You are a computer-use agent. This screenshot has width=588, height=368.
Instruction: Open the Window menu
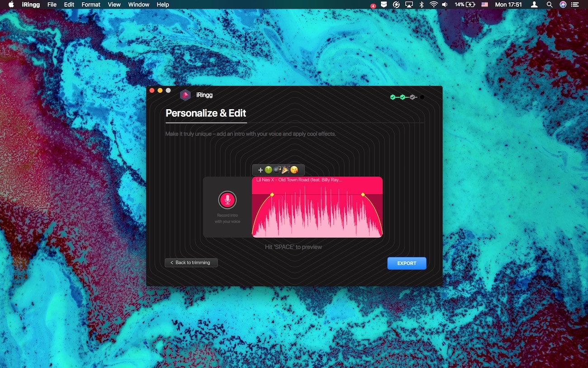pos(139,5)
